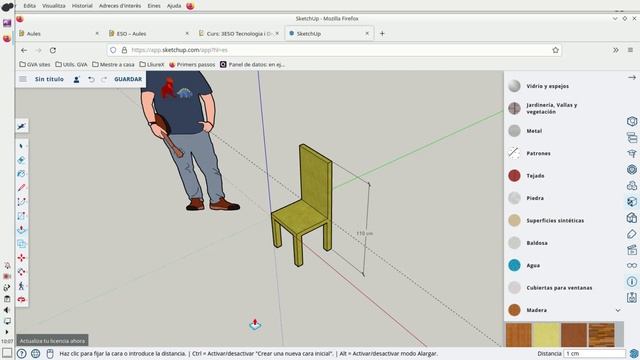Switch to the Aules browser tab
The width and height of the screenshot is (640, 360).
59,33
